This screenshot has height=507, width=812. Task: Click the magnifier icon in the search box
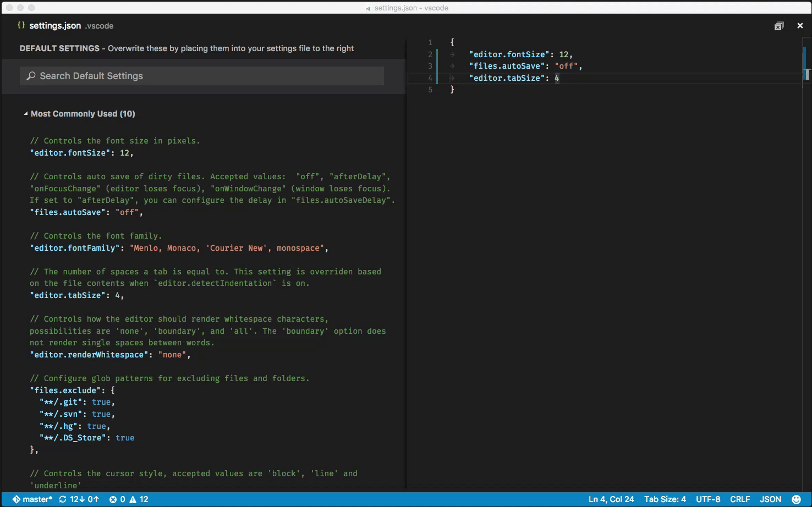click(31, 76)
